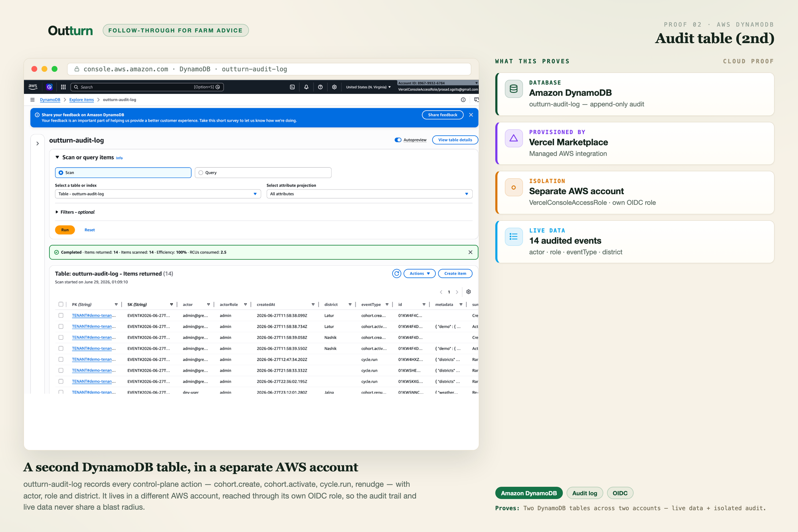798x532 pixels.
Task: Go to the previous results page arrow
Action: (x=441, y=292)
